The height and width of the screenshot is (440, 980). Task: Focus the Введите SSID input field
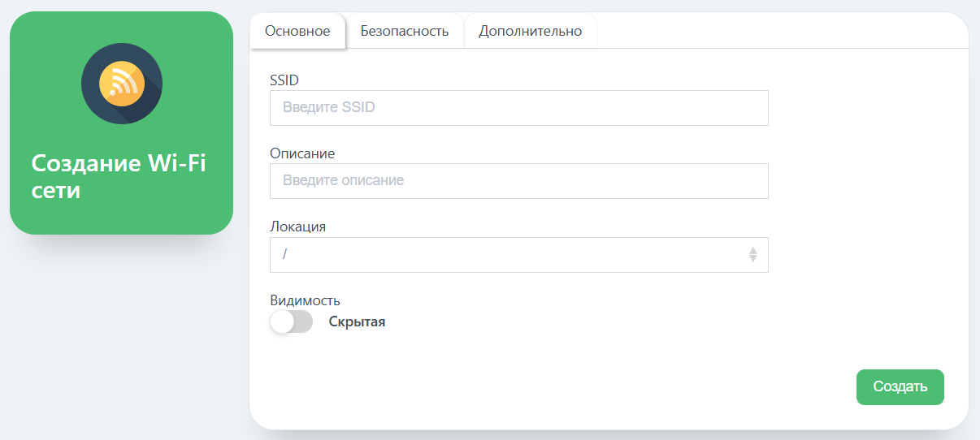(x=518, y=107)
